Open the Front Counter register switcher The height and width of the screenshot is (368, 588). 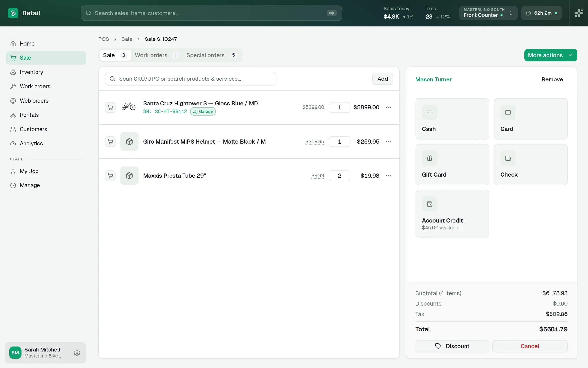pyautogui.click(x=488, y=13)
